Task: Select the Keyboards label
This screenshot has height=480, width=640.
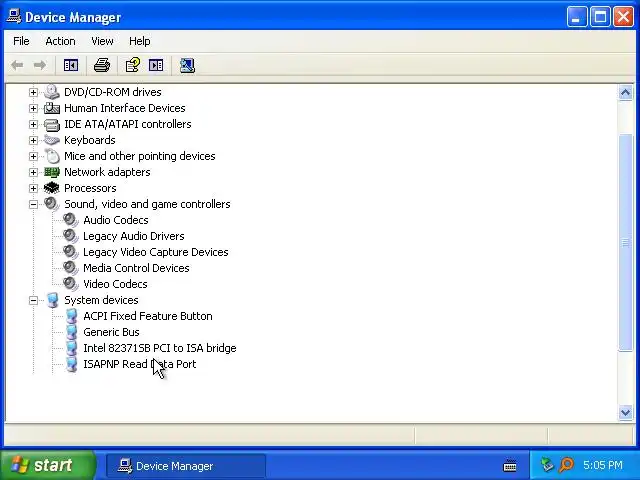Action: click(90, 140)
